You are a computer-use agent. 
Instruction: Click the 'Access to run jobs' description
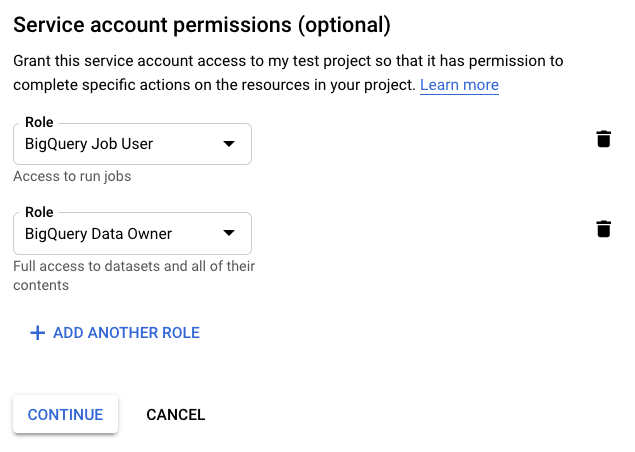[x=72, y=177]
